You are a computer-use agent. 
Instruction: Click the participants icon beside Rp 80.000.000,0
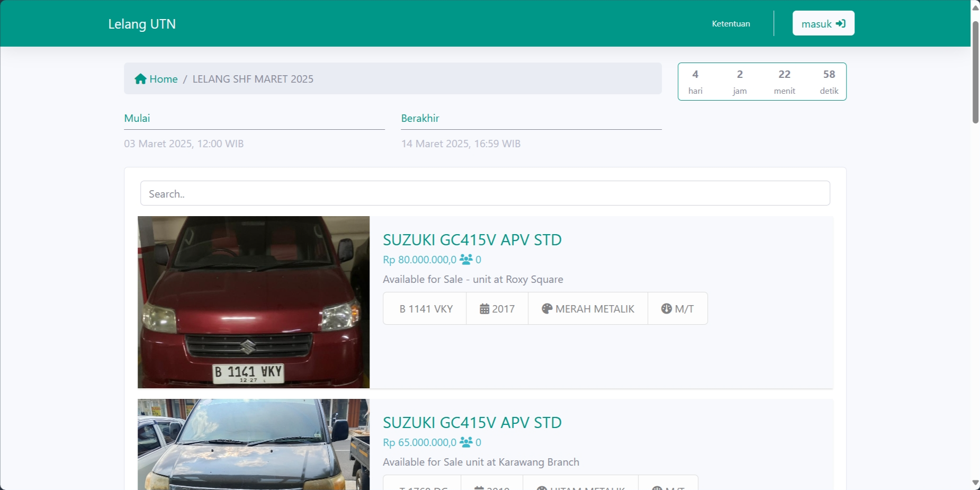(466, 259)
